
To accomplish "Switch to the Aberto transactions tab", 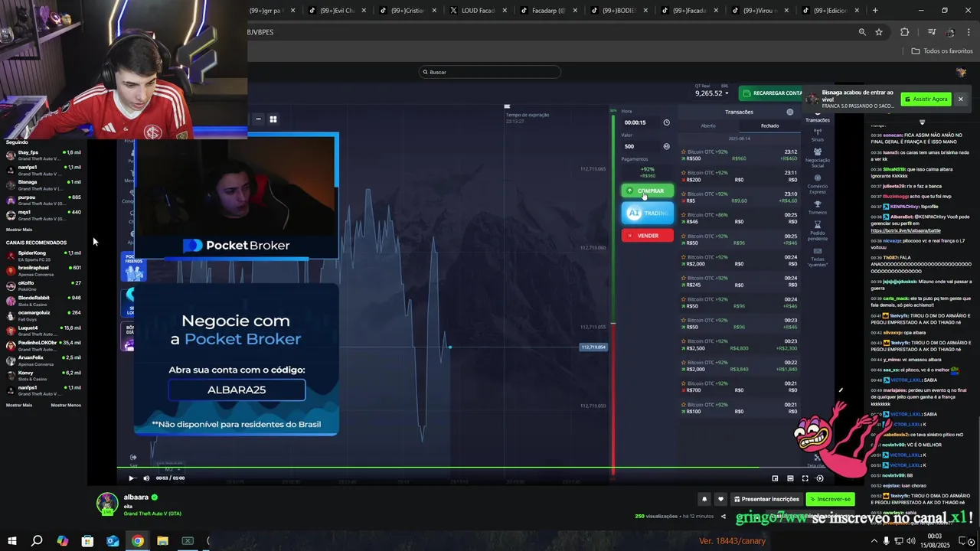I will pyautogui.click(x=708, y=126).
